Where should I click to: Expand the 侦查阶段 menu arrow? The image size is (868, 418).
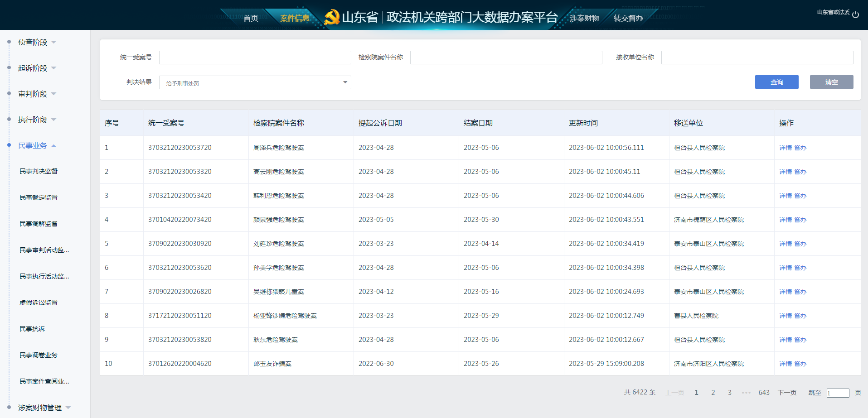[54, 42]
